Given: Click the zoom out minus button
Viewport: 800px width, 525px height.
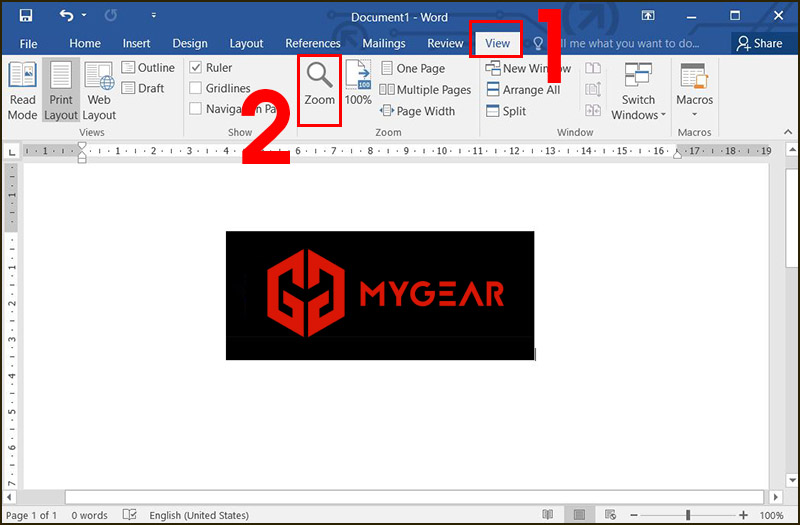Looking at the screenshot, I should pos(634,515).
